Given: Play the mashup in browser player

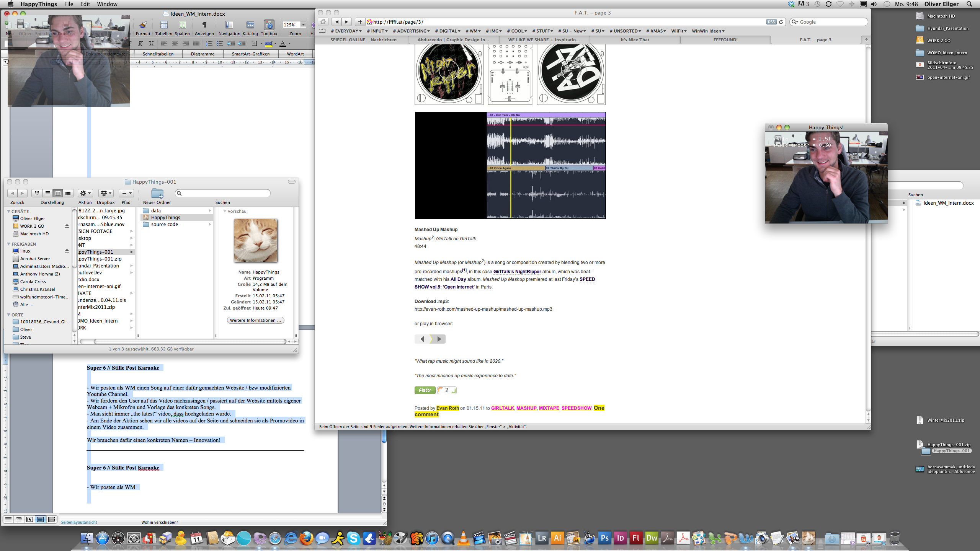Looking at the screenshot, I should coord(439,339).
